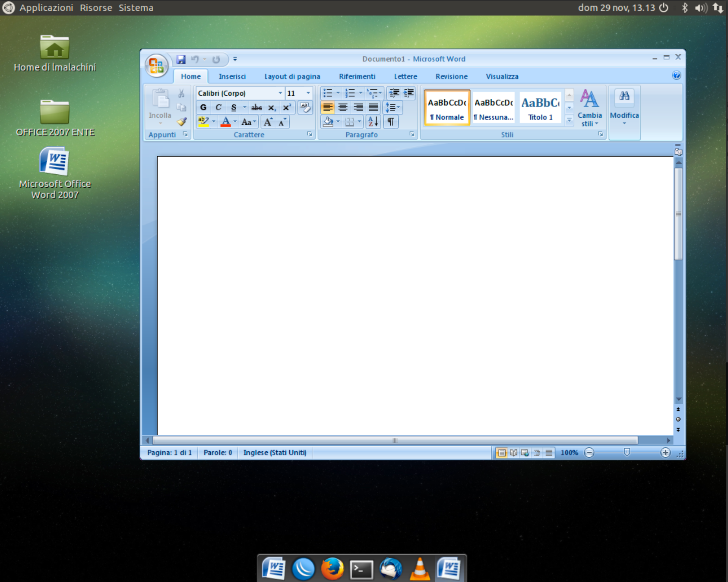Toggle subscript x₂ formatting
The height and width of the screenshot is (582, 728).
[272, 107]
